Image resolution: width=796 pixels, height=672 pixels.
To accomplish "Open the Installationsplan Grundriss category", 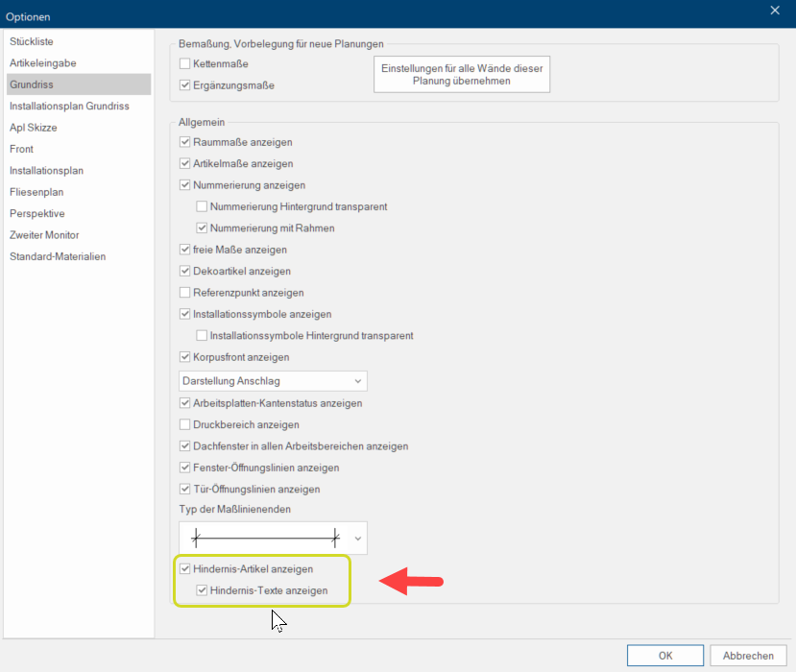I will (69, 106).
